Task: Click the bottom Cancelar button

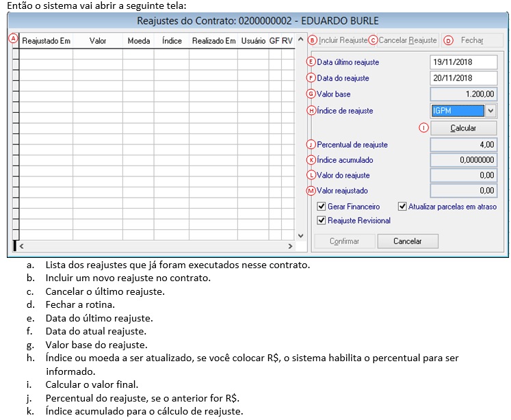Action: click(x=408, y=241)
